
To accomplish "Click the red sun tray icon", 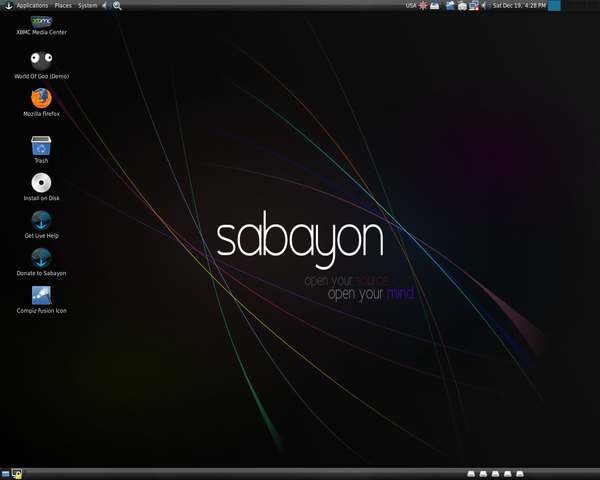I will tap(423, 6).
